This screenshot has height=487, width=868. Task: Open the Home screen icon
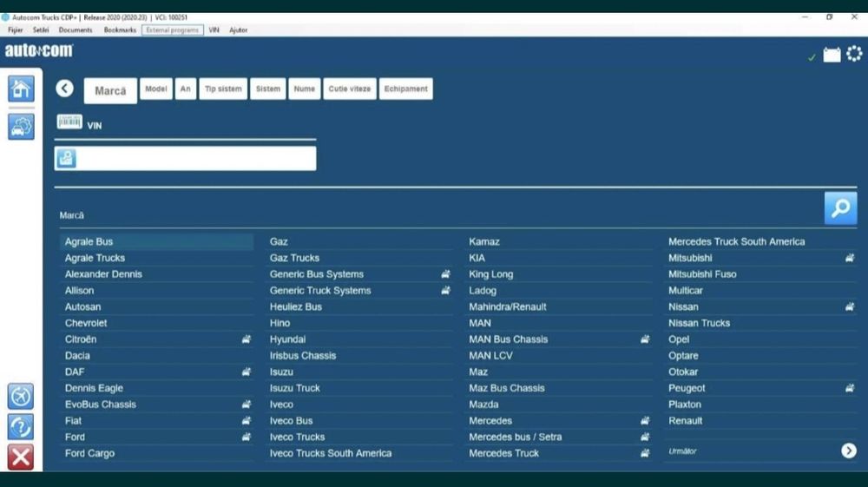point(21,89)
